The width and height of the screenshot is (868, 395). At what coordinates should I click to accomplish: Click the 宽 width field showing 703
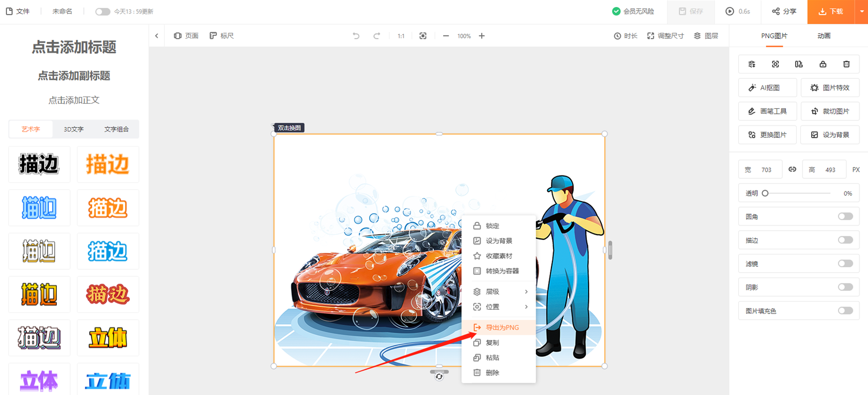point(760,170)
